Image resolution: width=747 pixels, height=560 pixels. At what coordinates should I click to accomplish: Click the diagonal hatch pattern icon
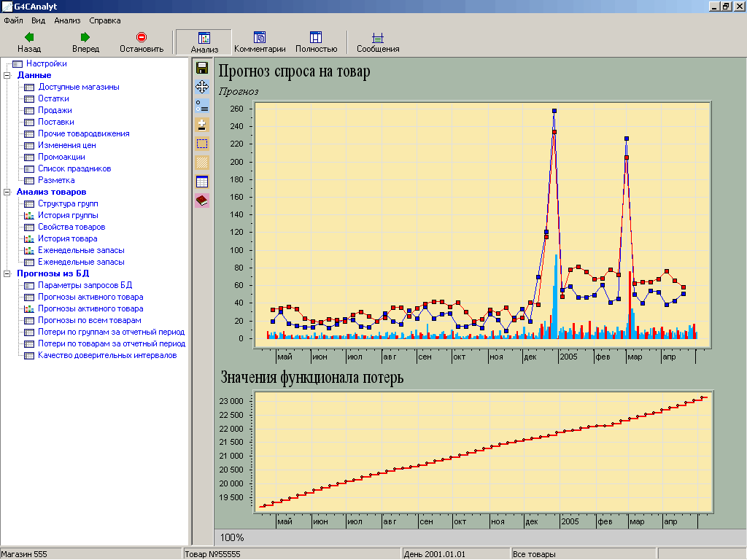click(x=202, y=163)
